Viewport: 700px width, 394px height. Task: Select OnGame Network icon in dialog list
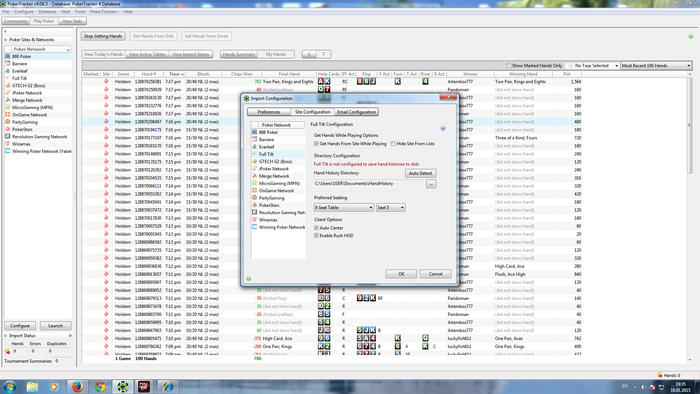[254, 190]
